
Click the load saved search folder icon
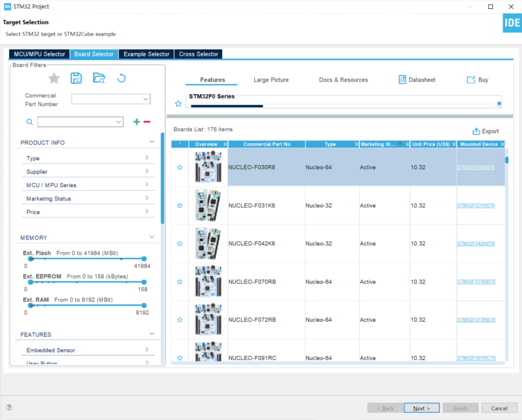[99, 78]
